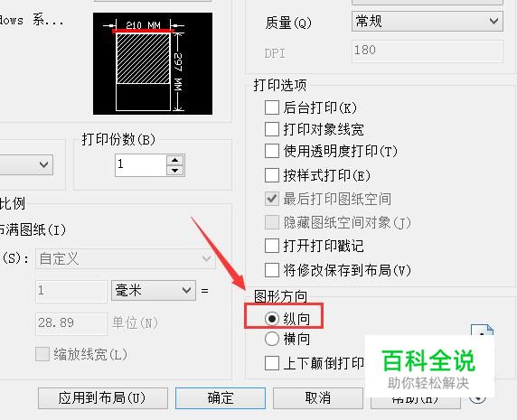Click the 确定 button
Image resolution: width=517 pixels, height=420 pixels.
tap(221, 398)
